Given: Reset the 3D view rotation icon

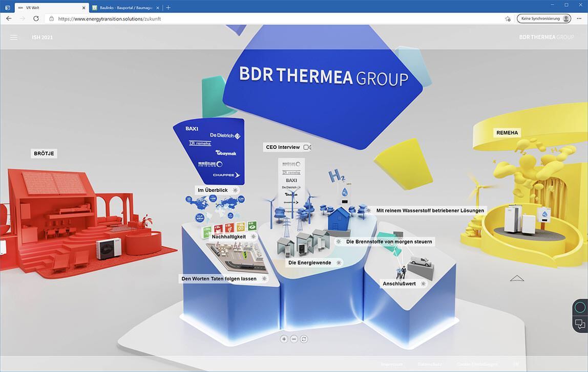Looking at the screenshot, I should point(304,339).
